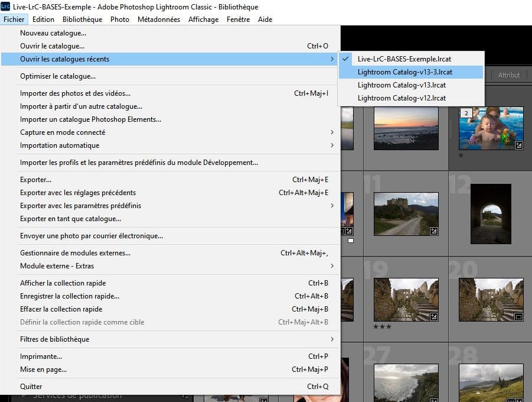Click the badge on the ruins photo in cell 20
The image size is (532, 402).
pyautogui.click(x=518, y=317)
